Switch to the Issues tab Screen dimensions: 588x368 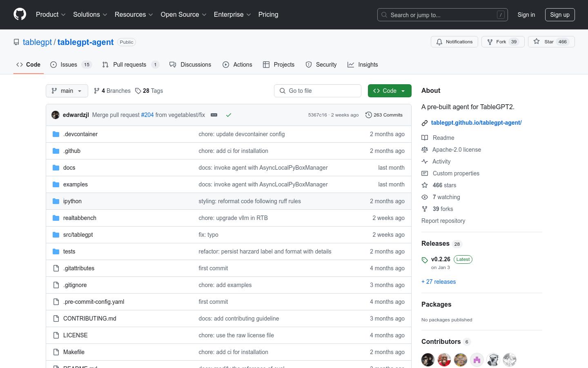(69, 65)
